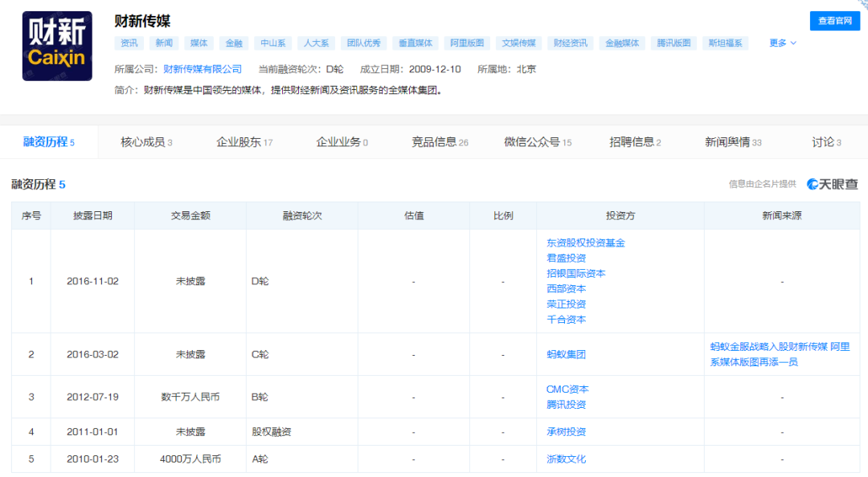Screen dimensions: 868x477
Task: Click the 阿里版图 tag
Action: tap(467, 43)
